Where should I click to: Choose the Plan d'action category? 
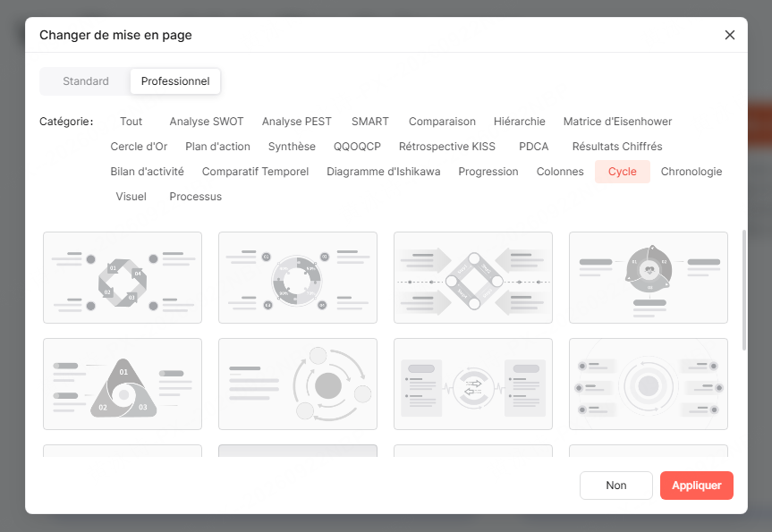click(217, 147)
